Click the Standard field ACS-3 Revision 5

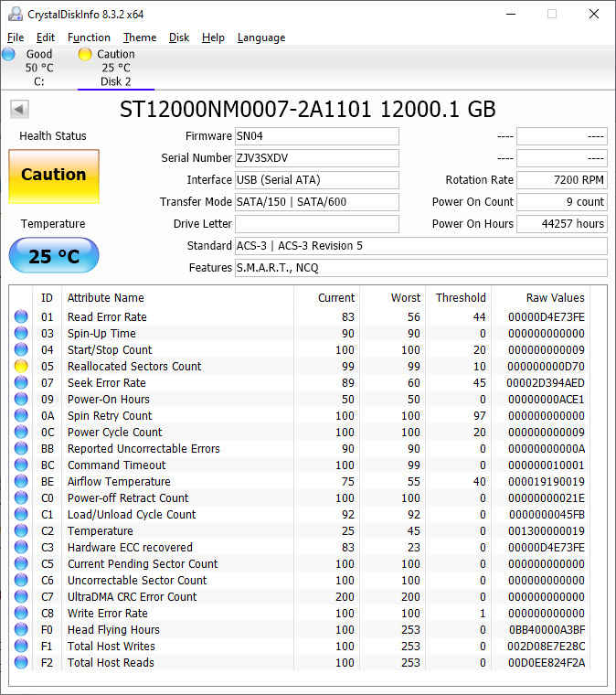tap(420, 246)
